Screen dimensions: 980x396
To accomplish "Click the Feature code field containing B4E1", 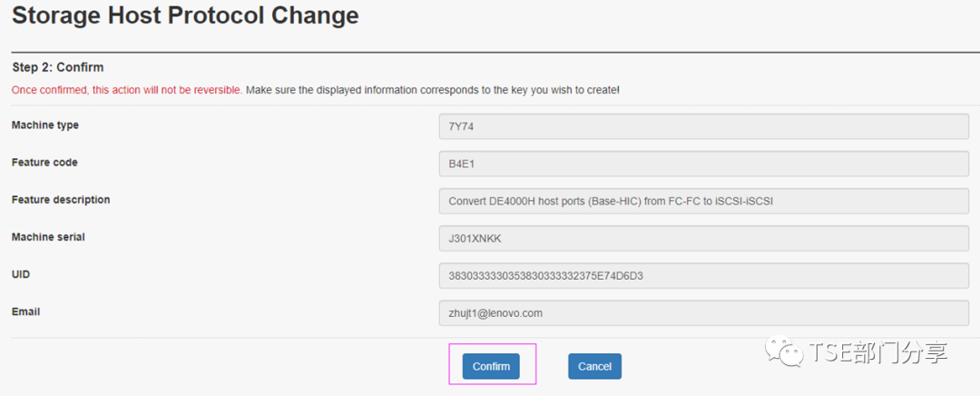I will tap(704, 163).
